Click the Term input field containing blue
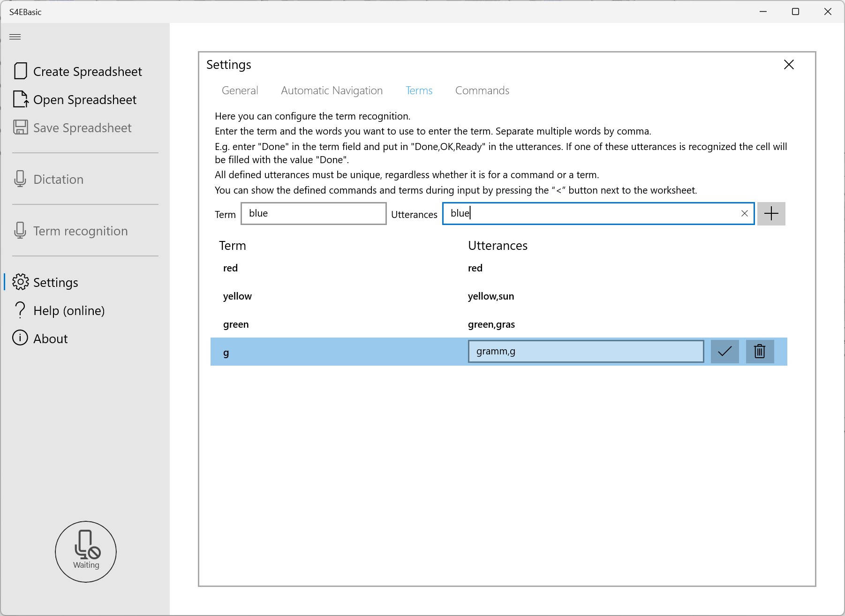Viewport: 845px width, 616px height. [314, 214]
